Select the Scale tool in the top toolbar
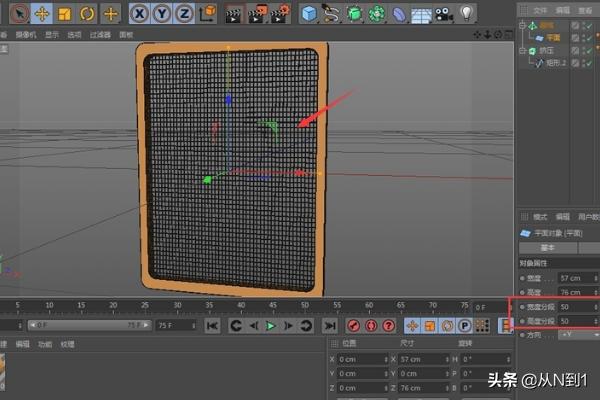Image resolution: width=600 pixels, height=400 pixels. [x=64, y=14]
